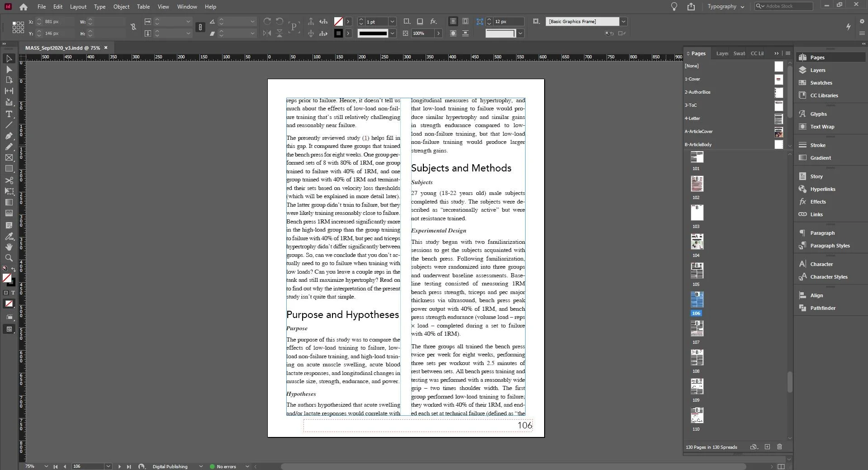Open the stroke style dropdown
Viewport: 868px width, 470px height.
(x=392, y=33)
